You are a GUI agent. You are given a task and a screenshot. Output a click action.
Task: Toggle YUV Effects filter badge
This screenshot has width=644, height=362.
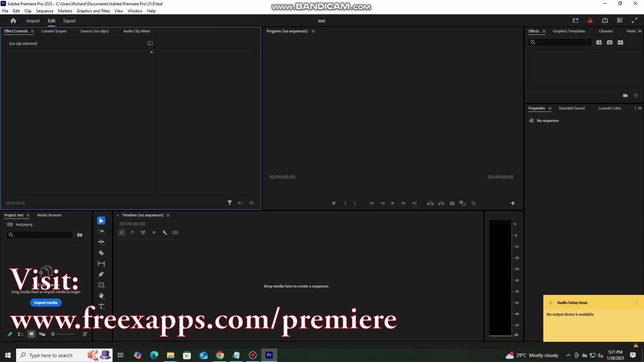pos(620,42)
